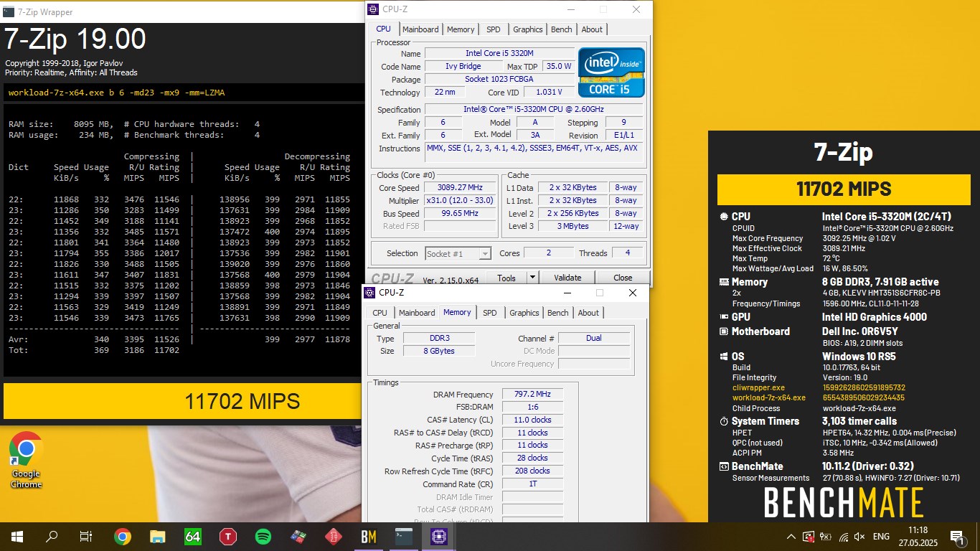The image size is (980, 551).
Task: Select Mainboard tab in CPU-Z timings window
Action: 417,313
